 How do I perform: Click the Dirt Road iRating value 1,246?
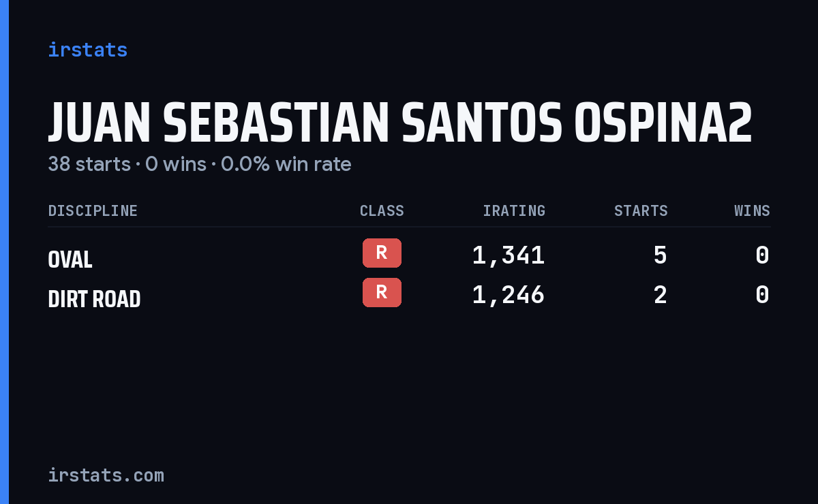(509, 295)
